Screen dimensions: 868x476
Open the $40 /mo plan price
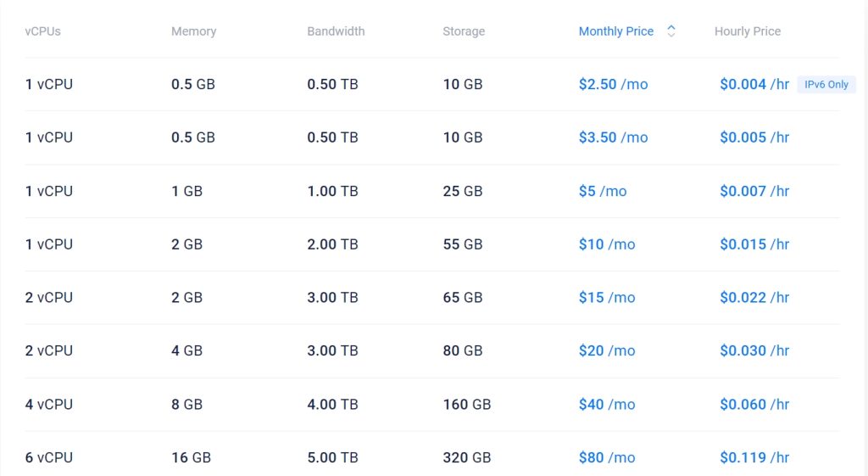607,405
